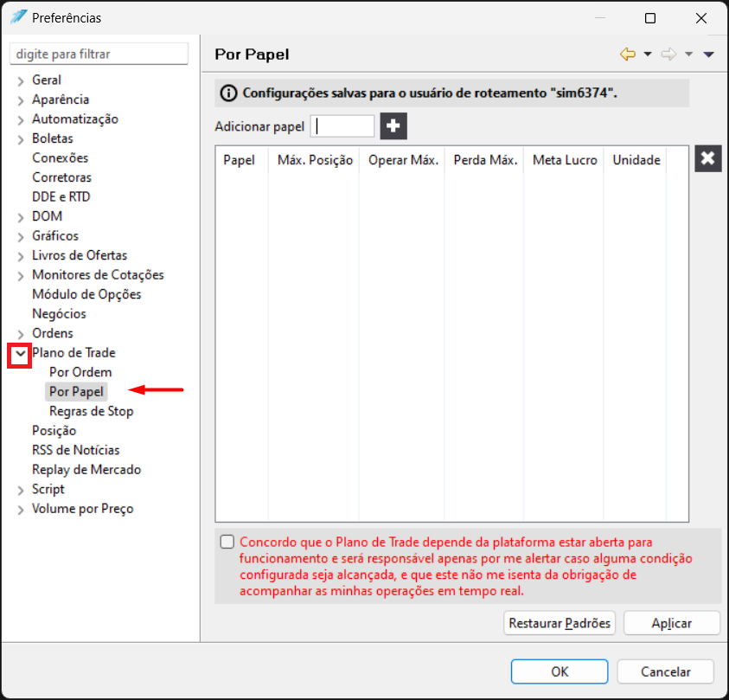Expand the Livros de Ofertas node
The height and width of the screenshot is (700, 729).
(21, 256)
